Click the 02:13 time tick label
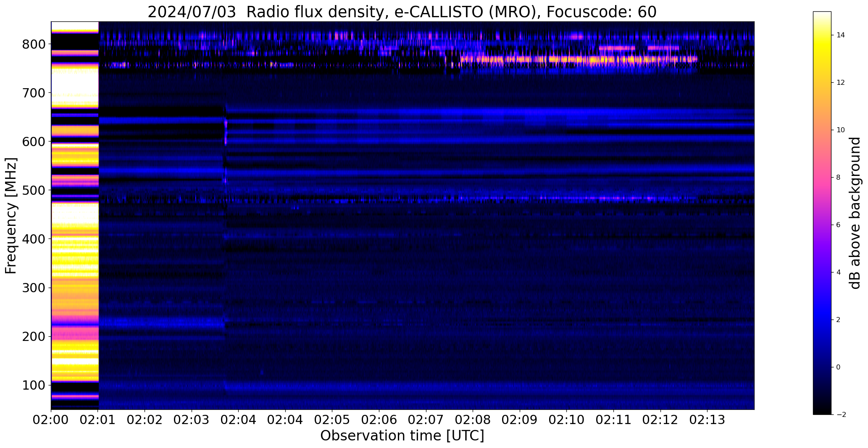 pyautogui.click(x=707, y=420)
